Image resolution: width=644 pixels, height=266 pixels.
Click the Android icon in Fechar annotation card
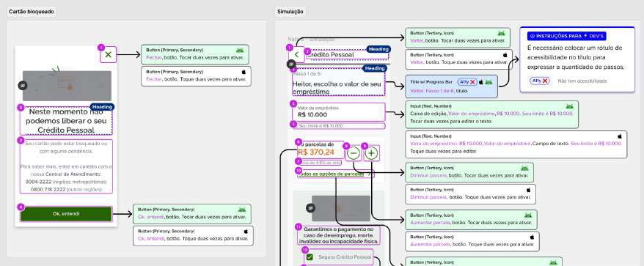pos(240,50)
